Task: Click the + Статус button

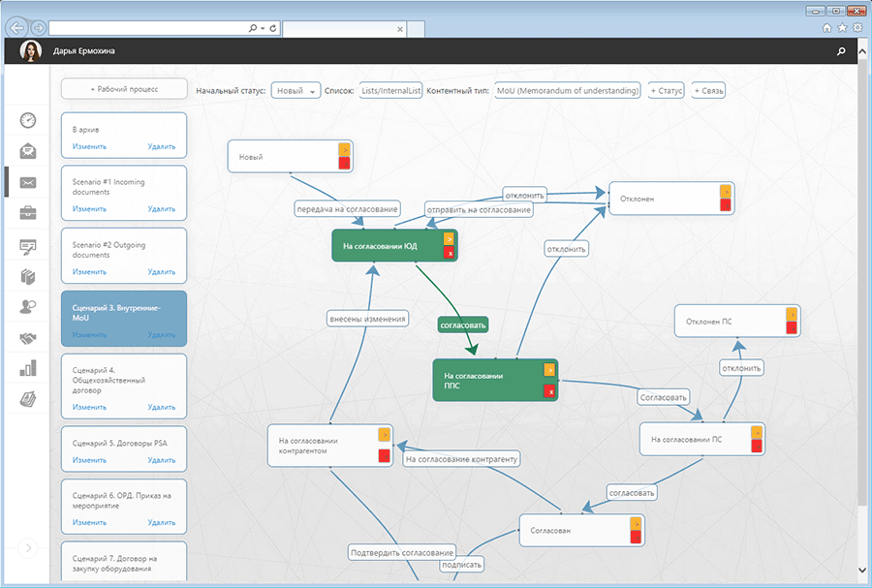Action: tap(666, 90)
